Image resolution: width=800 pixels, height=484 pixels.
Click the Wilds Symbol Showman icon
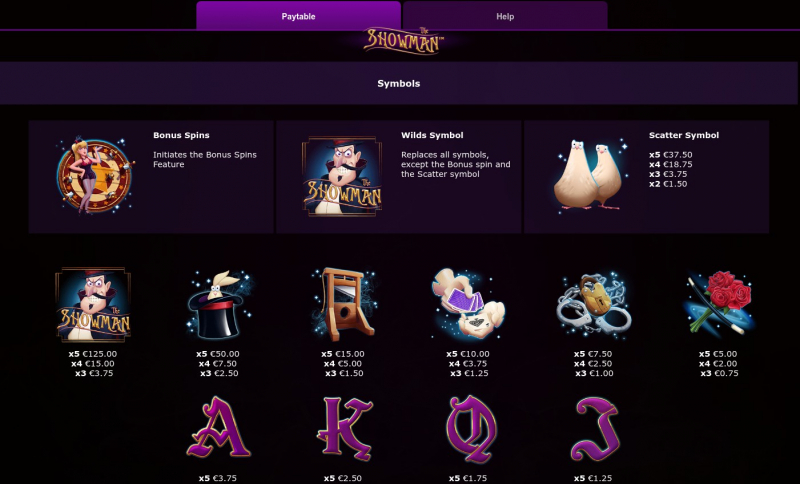pos(342,176)
